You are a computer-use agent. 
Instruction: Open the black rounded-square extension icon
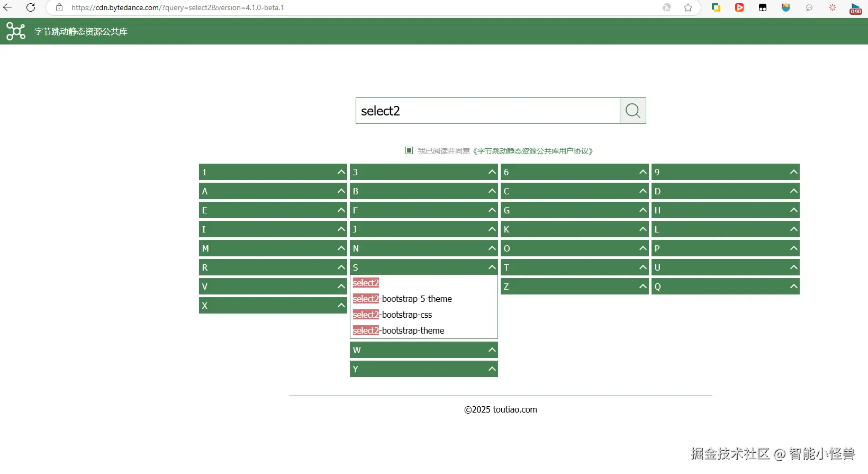pos(763,7)
